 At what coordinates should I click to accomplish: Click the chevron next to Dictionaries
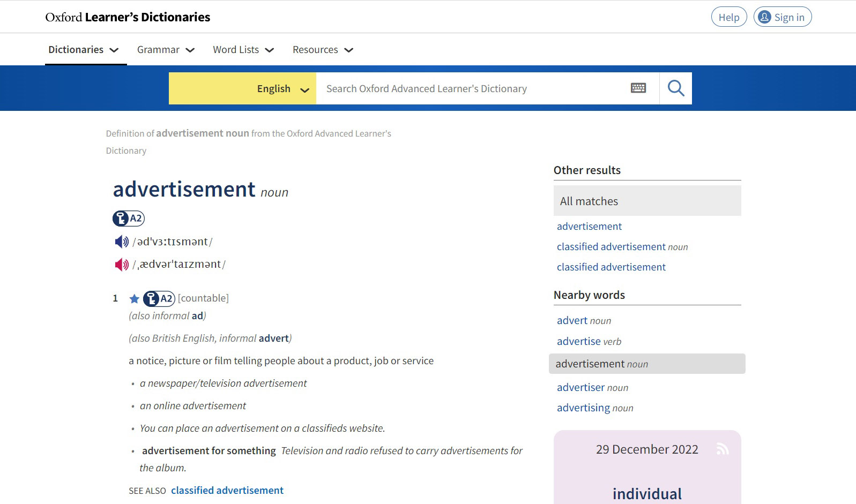pyautogui.click(x=114, y=50)
